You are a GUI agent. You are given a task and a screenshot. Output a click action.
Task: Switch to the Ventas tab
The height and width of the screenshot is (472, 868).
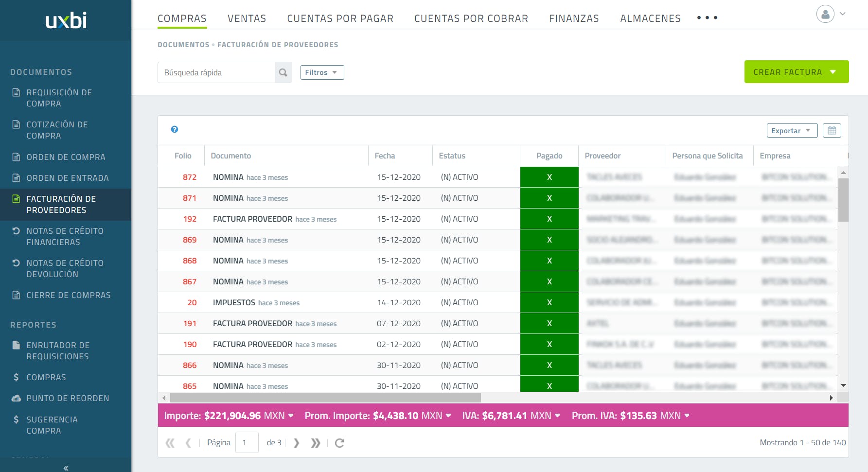point(247,18)
